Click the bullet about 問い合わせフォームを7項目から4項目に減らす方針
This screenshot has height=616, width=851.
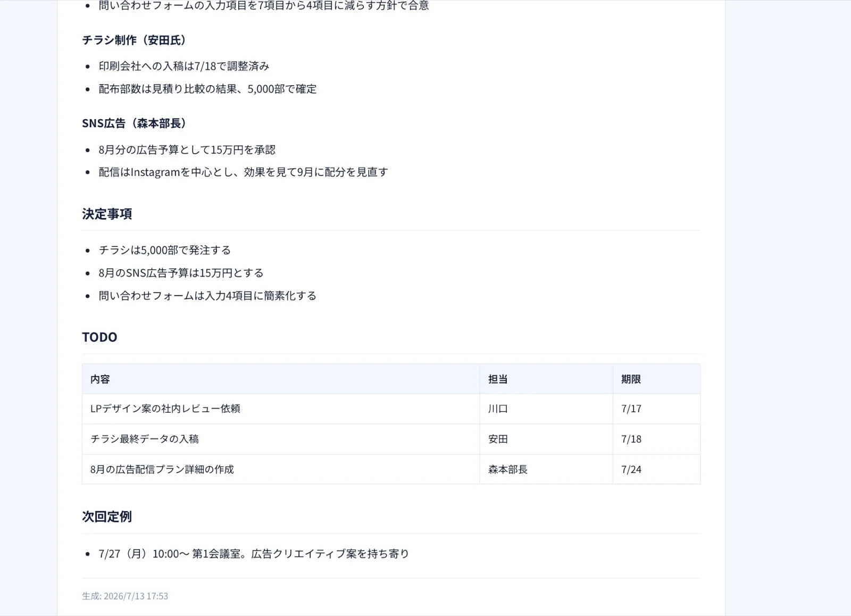click(264, 6)
